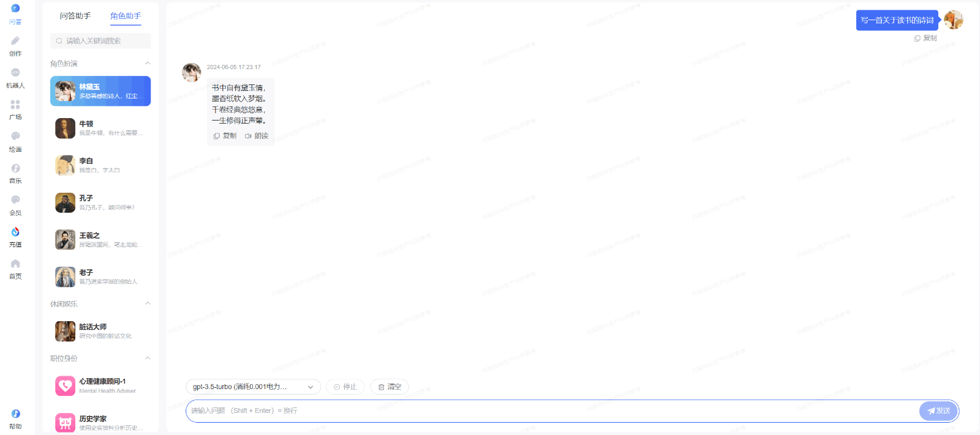Open the 会员 membership page

(x=15, y=205)
